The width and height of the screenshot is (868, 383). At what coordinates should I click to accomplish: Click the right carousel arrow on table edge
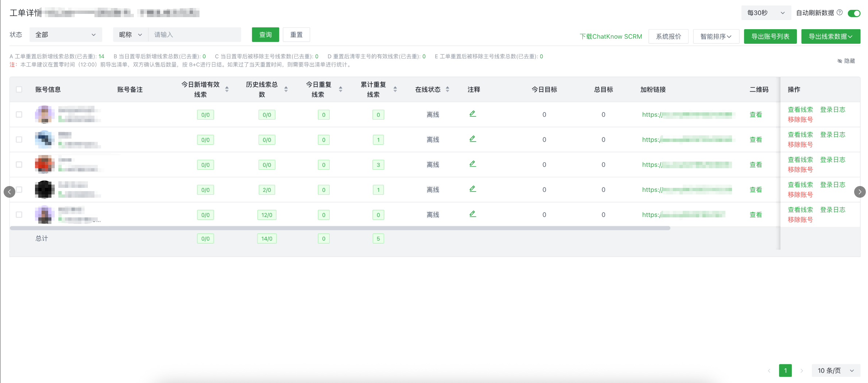pos(860,191)
